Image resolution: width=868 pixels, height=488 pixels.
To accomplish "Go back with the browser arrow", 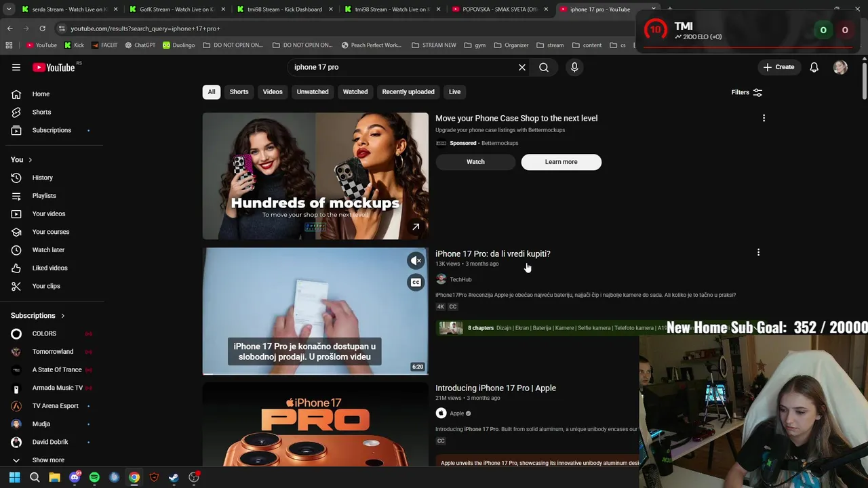I will pos(9,28).
